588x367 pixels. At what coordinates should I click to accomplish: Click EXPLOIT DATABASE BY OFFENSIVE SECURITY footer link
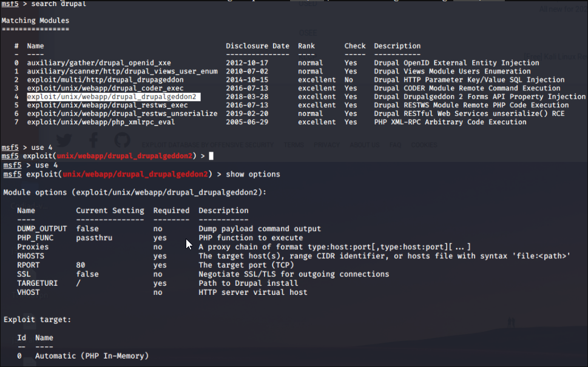pos(208,145)
